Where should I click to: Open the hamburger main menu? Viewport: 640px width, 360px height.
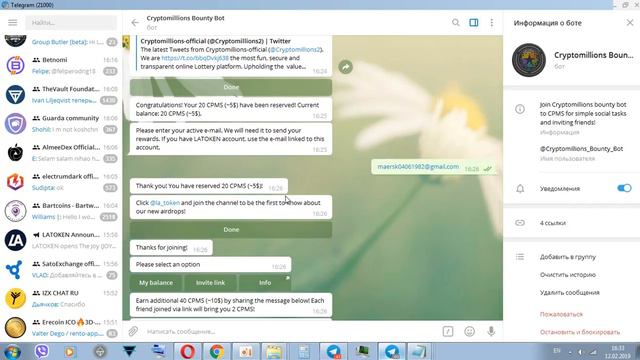[13, 22]
